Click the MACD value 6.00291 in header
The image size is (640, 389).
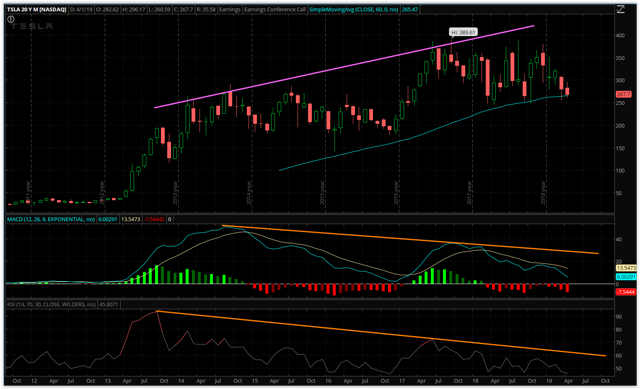107,219
